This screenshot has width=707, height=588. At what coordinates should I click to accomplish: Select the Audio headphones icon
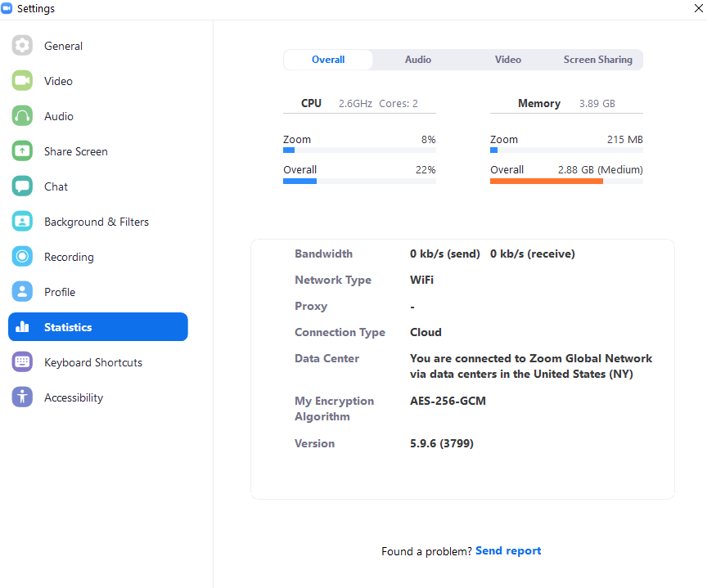(22, 116)
